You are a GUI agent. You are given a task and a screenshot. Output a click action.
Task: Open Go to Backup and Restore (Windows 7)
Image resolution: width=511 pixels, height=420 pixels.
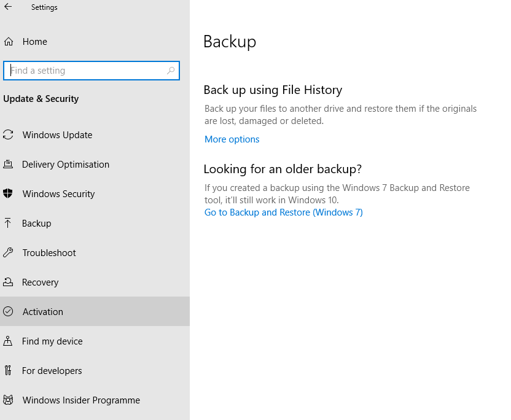click(284, 212)
